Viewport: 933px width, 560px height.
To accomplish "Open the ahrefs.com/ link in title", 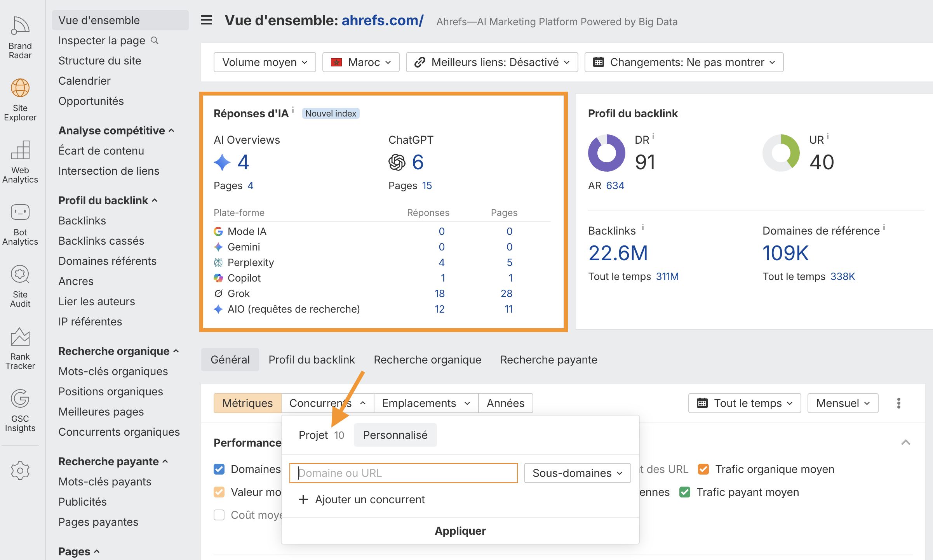I will tap(382, 20).
